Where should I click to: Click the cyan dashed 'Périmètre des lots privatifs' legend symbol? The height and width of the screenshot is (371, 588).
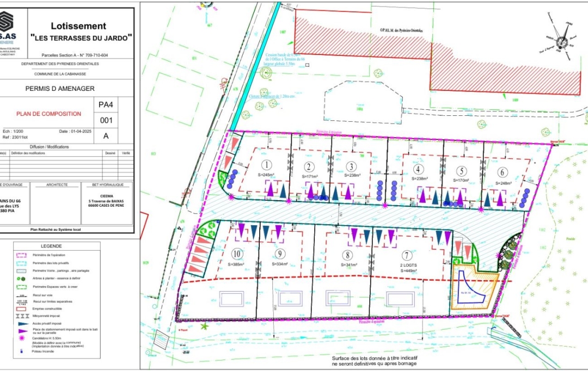point(21,263)
